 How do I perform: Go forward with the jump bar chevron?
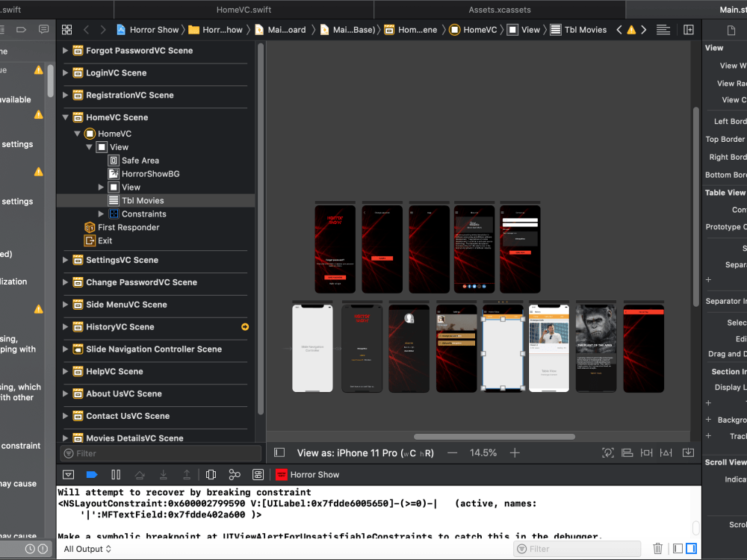103,30
